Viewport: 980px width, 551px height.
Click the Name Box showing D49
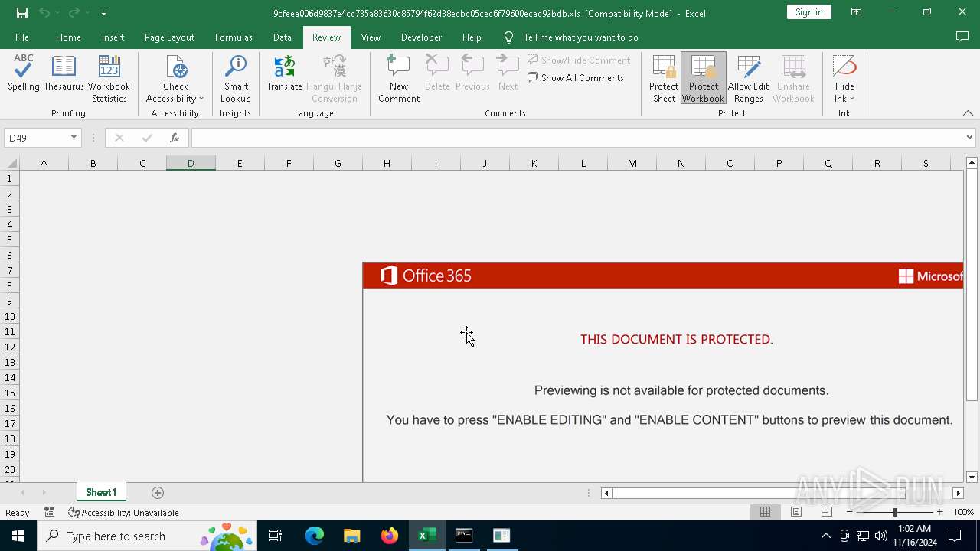37,138
